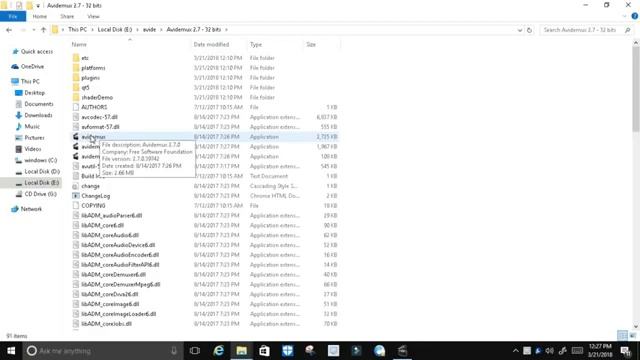Click the avide breadcrumb segment
This screenshot has width=640, height=360.
tap(149, 29)
